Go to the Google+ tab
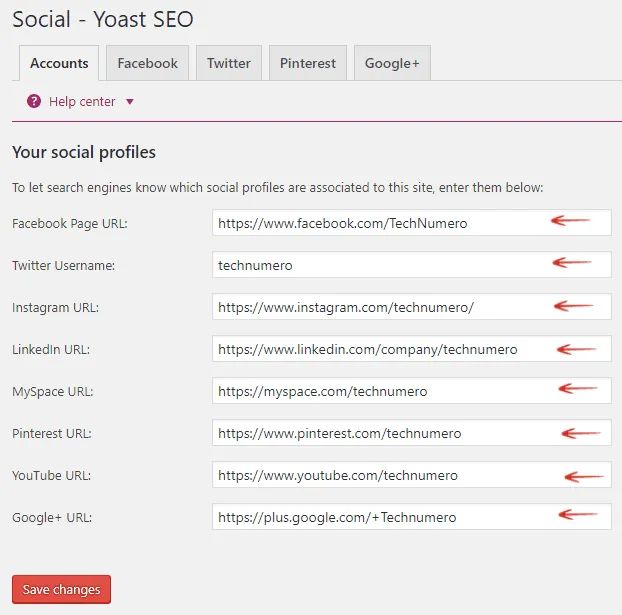The image size is (622, 615). click(392, 63)
